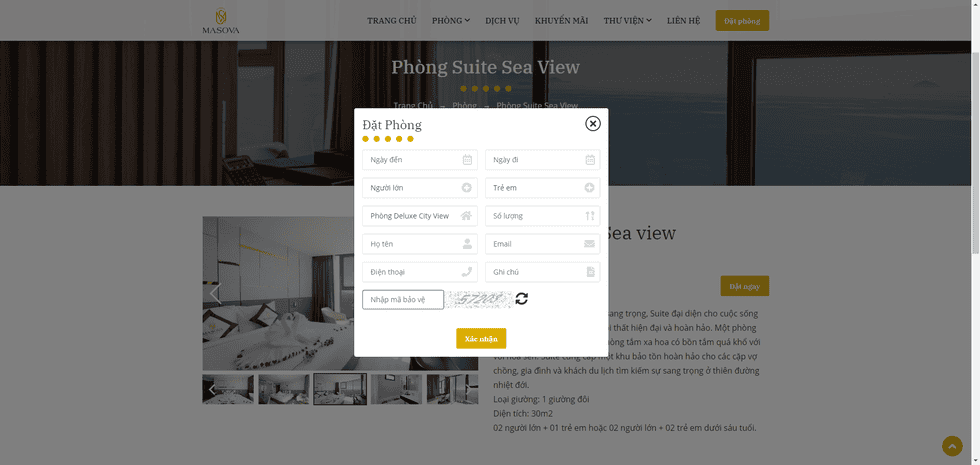Image resolution: width=980 pixels, height=465 pixels.
Task: Open the DỊCH VỤ menu item
Action: click(x=502, y=21)
